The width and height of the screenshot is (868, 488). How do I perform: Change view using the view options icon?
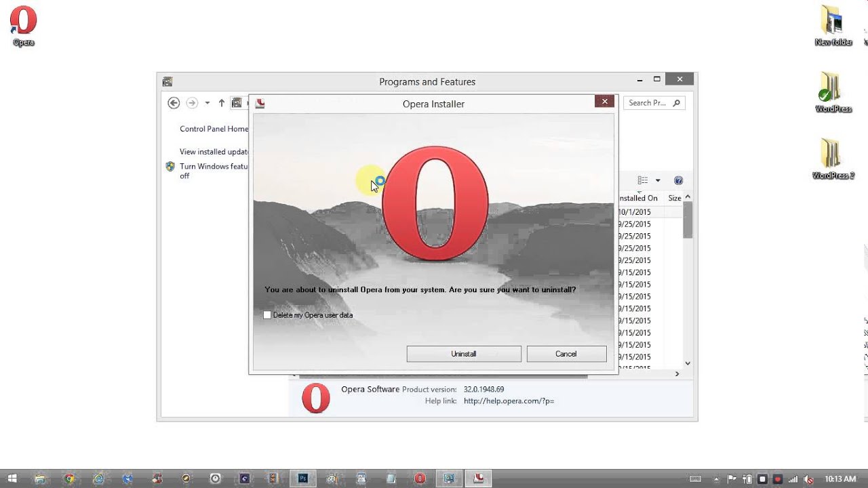click(643, 180)
